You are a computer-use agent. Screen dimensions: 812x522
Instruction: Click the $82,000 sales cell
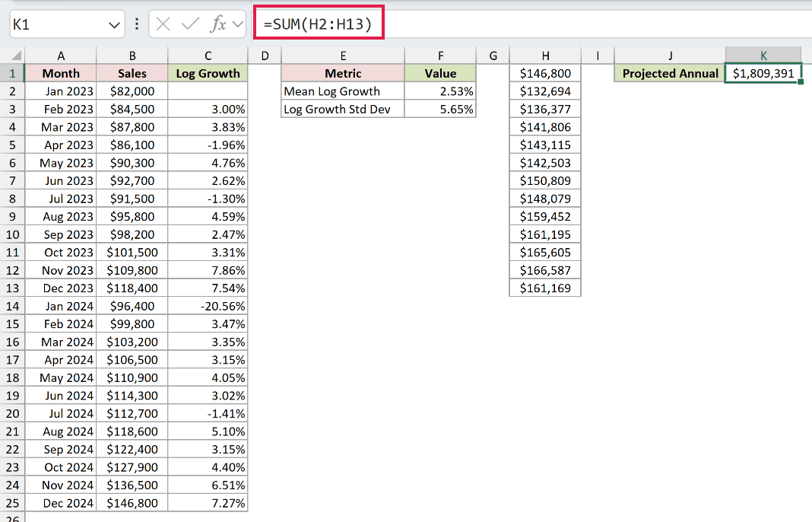click(x=132, y=91)
